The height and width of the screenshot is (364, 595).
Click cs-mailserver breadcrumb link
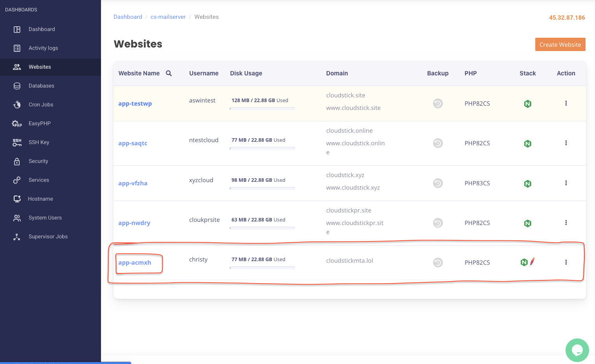point(168,17)
